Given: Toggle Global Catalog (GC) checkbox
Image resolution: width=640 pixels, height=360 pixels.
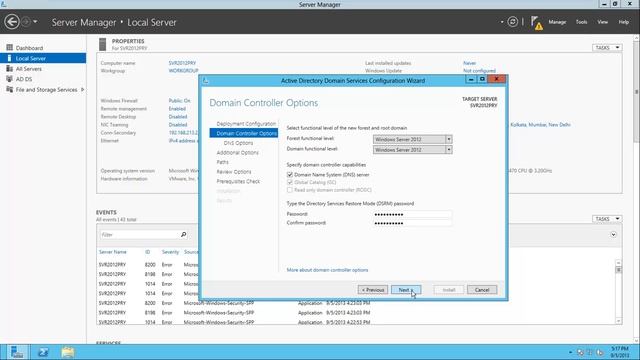Looking at the screenshot, I should tap(290, 182).
